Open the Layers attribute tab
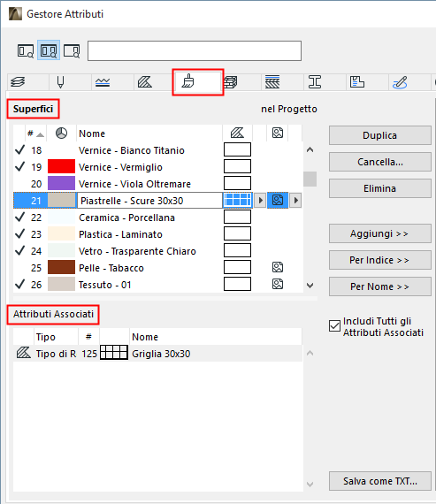Image resolution: width=436 pixels, height=504 pixels. tap(18, 81)
